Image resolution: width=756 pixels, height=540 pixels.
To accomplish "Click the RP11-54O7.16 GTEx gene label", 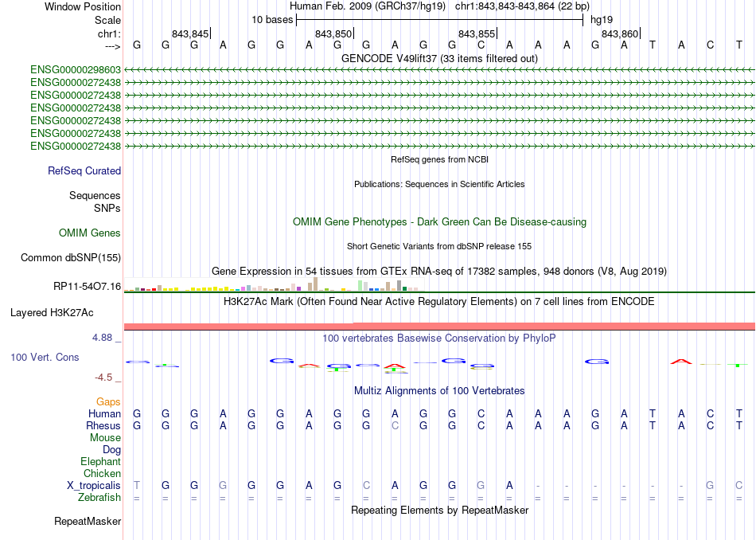I will click(88, 287).
